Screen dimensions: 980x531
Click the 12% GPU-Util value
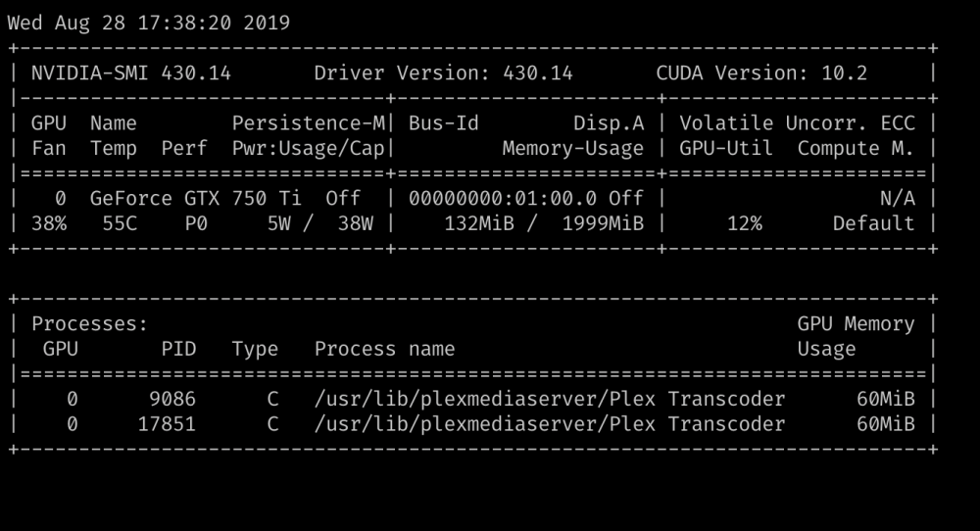(745, 223)
